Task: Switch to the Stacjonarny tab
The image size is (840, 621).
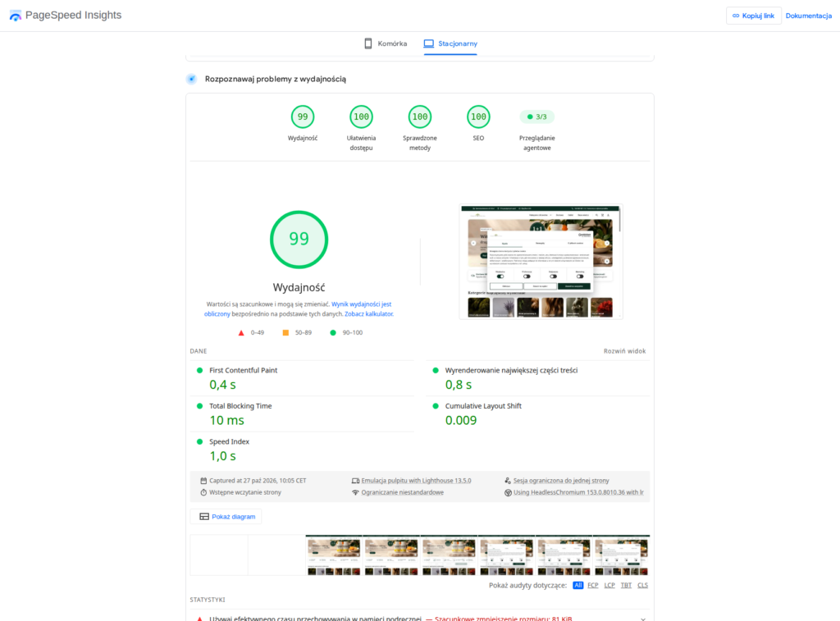Action: tap(450, 43)
